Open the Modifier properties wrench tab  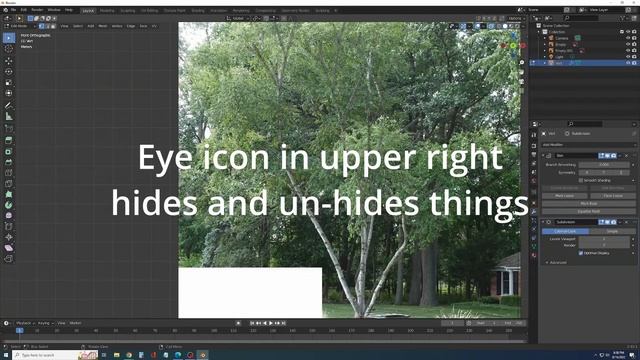[x=534, y=212]
